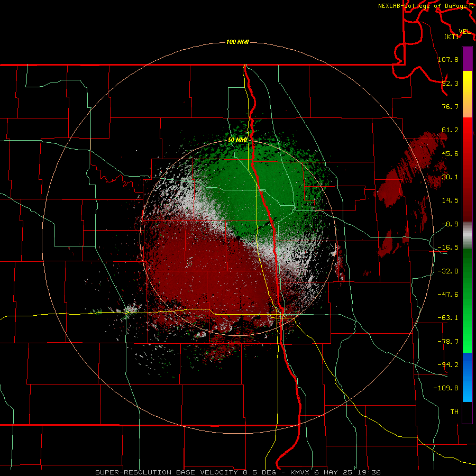Click the gray near-zero color bar segment

pyautogui.click(x=467, y=235)
